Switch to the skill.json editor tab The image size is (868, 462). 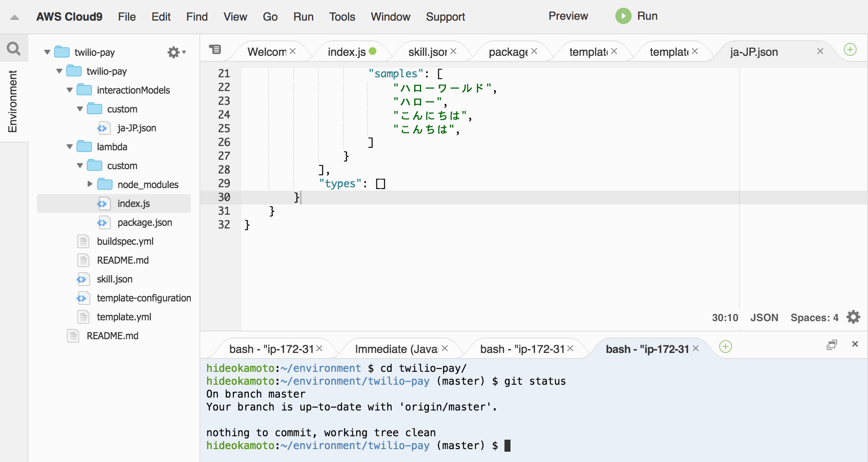point(427,52)
